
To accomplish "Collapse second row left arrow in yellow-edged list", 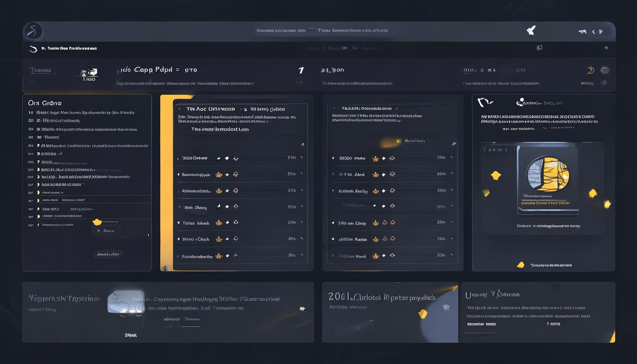I will click(178, 174).
